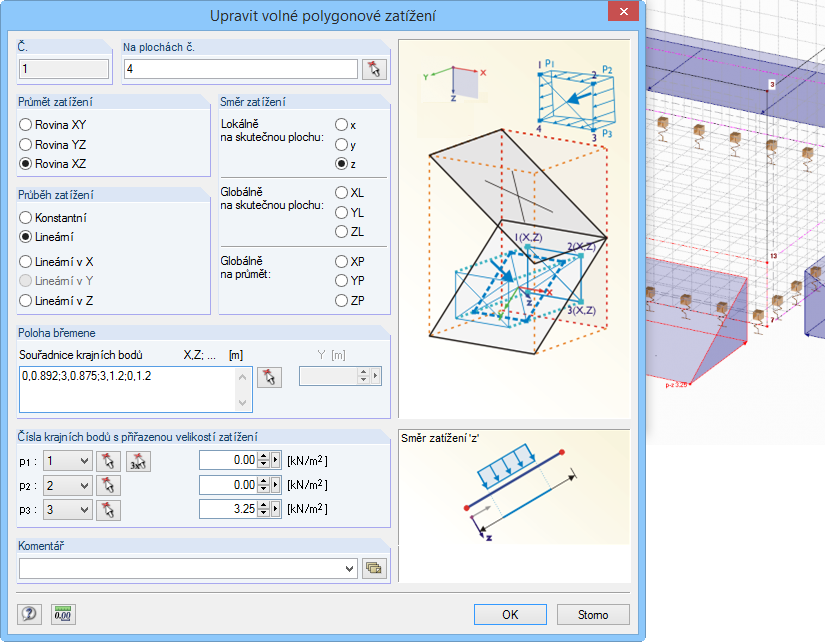
Task: Pick node graphically for p2 row
Action: (108, 485)
